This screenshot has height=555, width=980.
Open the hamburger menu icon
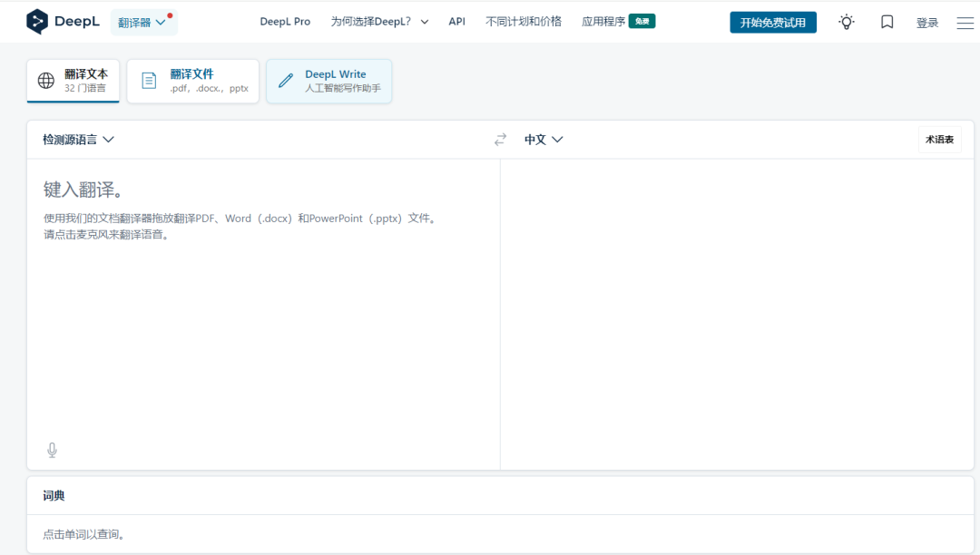pos(965,23)
